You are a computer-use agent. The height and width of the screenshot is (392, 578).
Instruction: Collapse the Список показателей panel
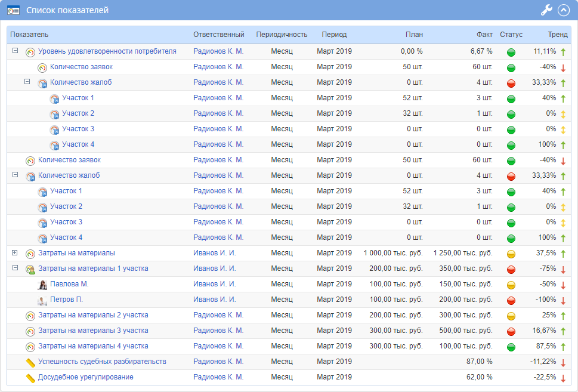pyautogui.click(x=564, y=10)
